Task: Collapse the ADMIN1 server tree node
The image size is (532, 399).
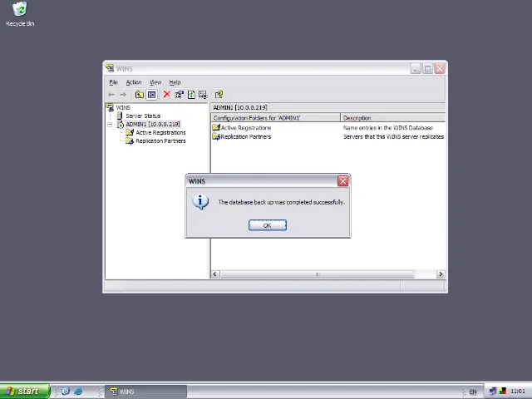Action: 110,125
